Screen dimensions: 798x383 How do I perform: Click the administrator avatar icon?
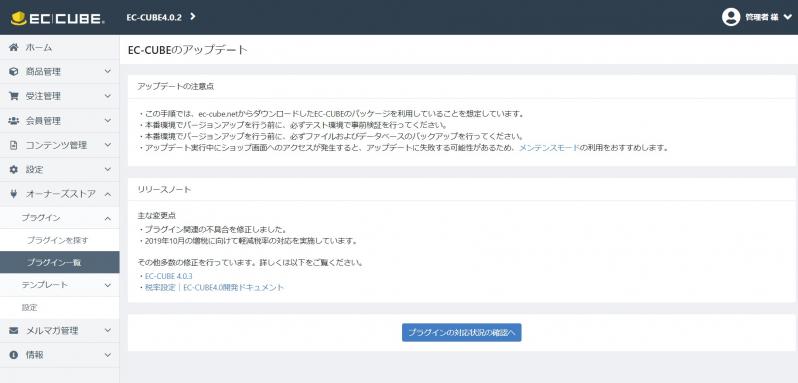click(731, 17)
